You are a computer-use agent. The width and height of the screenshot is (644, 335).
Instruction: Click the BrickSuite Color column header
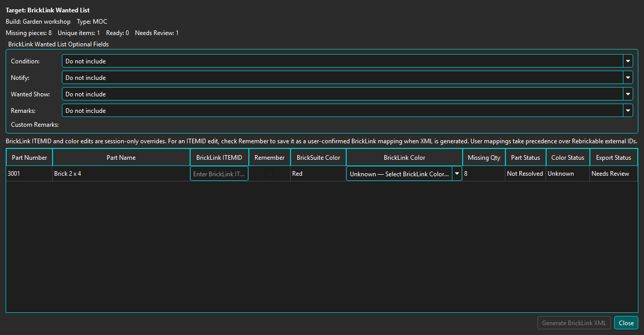point(318,158)
